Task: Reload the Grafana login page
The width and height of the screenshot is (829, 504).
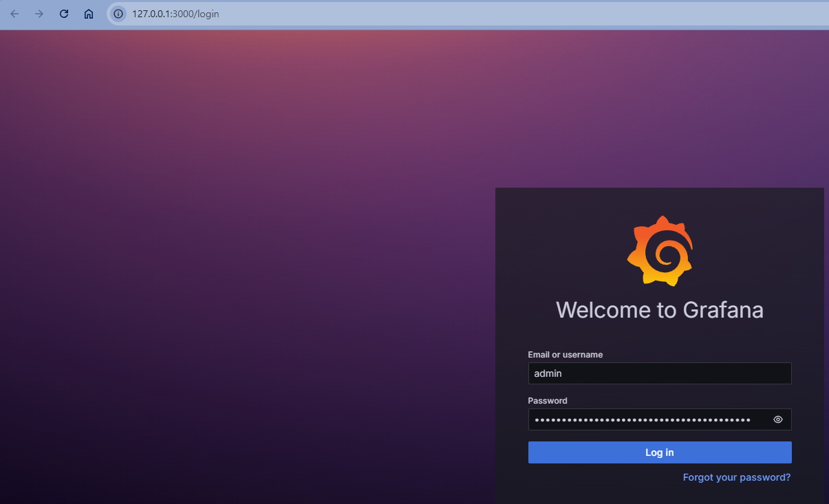Action: [x=63, y=13]
